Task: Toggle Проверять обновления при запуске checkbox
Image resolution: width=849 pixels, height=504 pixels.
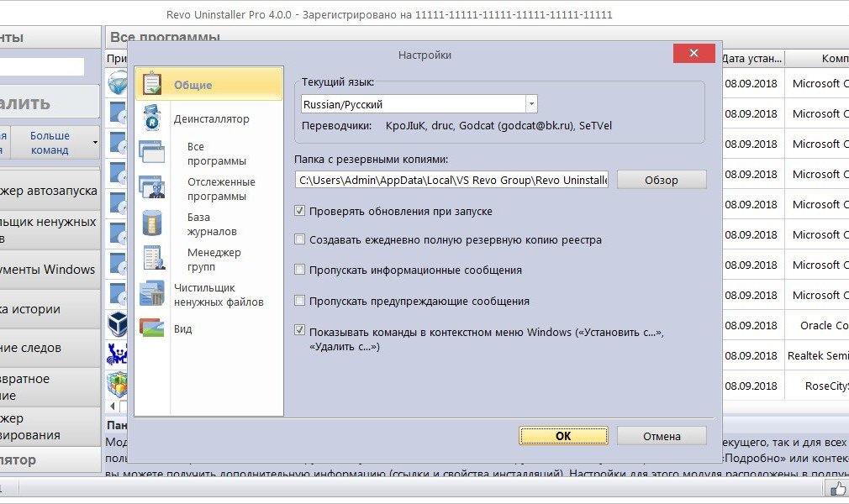Action: [x=299, y=211]
